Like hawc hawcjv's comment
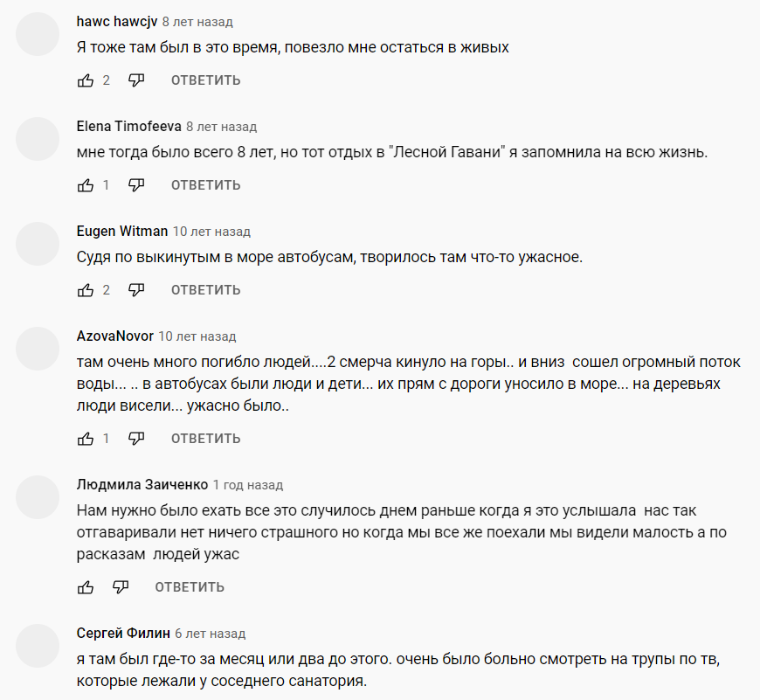 [86, 80]
